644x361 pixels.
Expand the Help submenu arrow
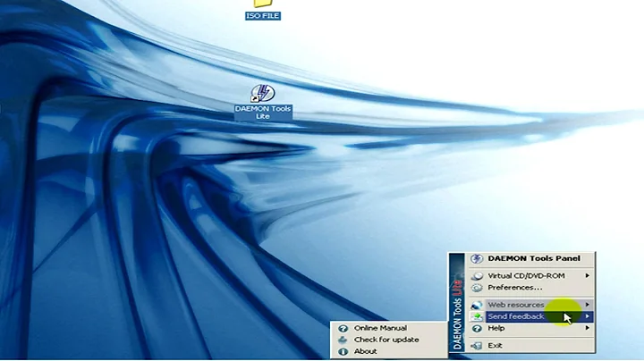point(588,328)
